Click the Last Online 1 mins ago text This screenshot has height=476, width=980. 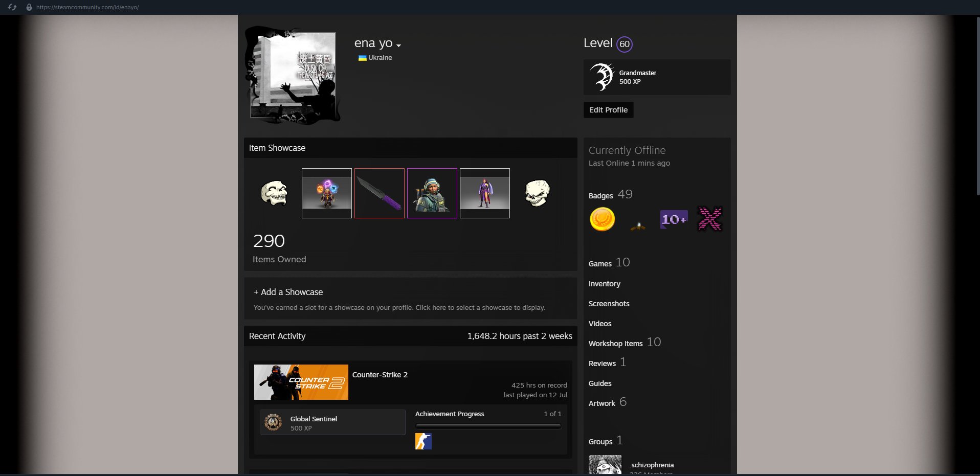coord(629,163)
